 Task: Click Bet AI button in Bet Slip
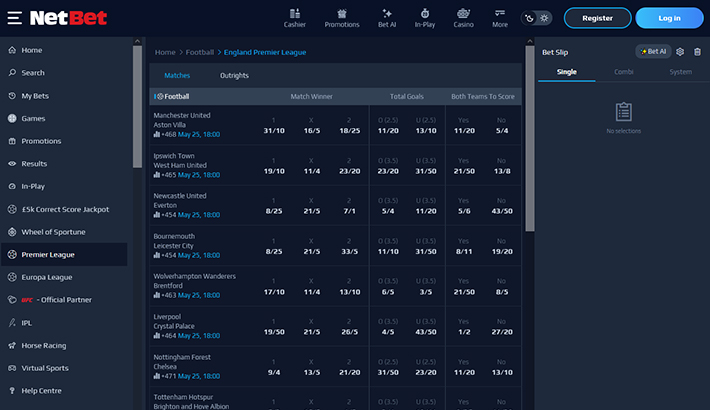click(x=653, y=52)
